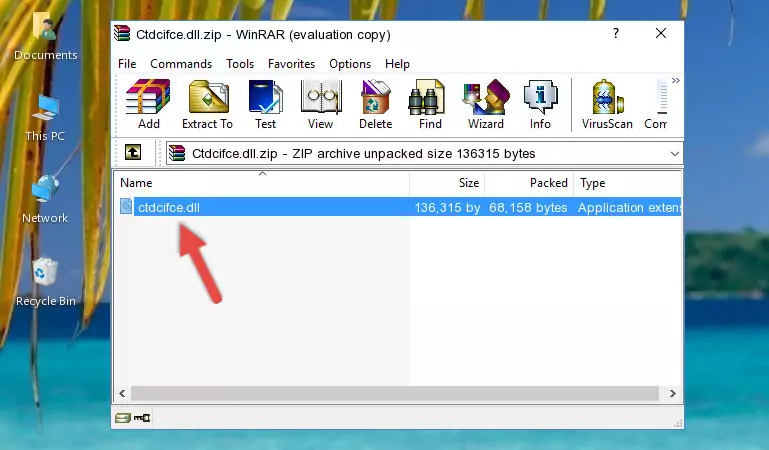Open the View file tool
Image resolution: width=769 pixels, height=450 pixels.
[321, 104]
